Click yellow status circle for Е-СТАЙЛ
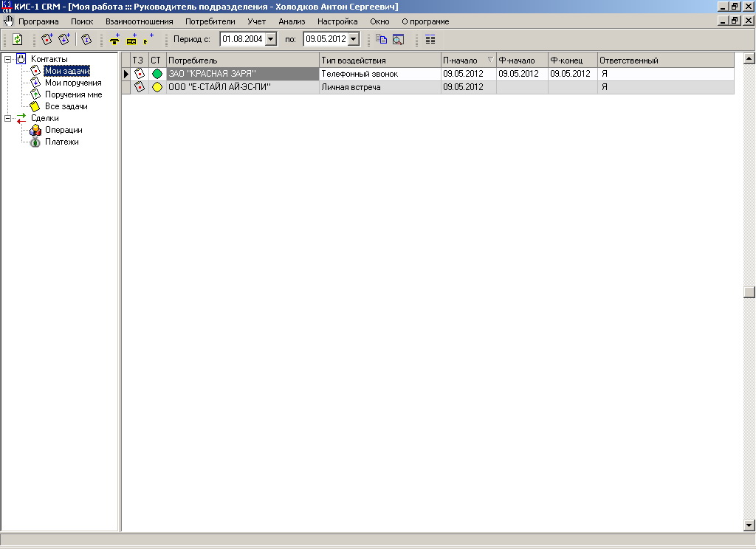Viewport: 756px width, 549px height. [157, 87]
